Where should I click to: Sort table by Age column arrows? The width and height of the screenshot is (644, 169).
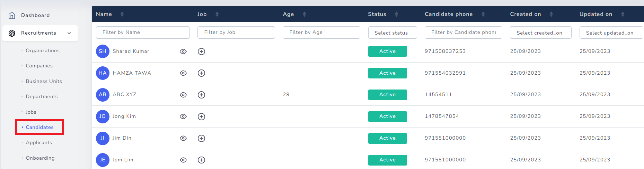[x=304, y=14]
